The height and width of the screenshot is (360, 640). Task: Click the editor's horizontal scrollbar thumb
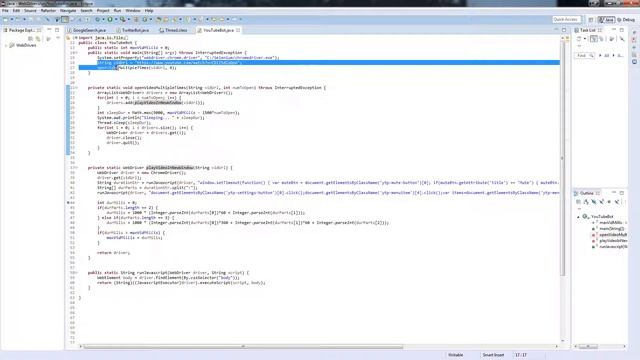[243, 347]
